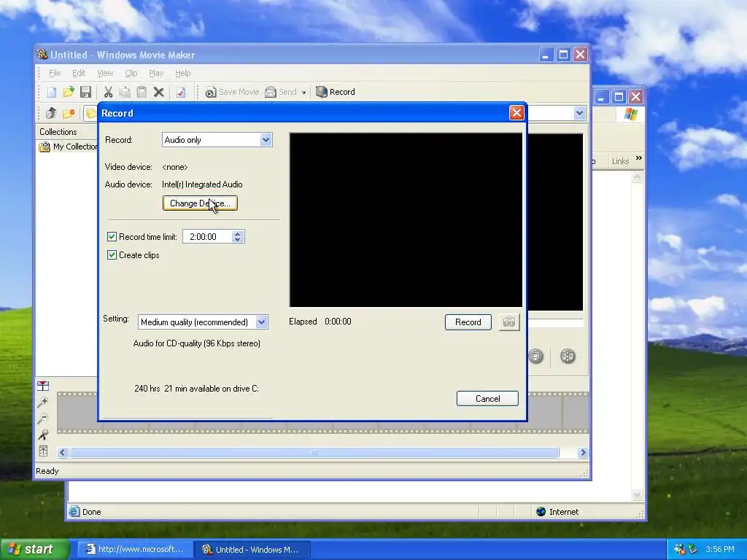Open the Edit menu
The image size is (747, 560).
[x=79, y=74]
